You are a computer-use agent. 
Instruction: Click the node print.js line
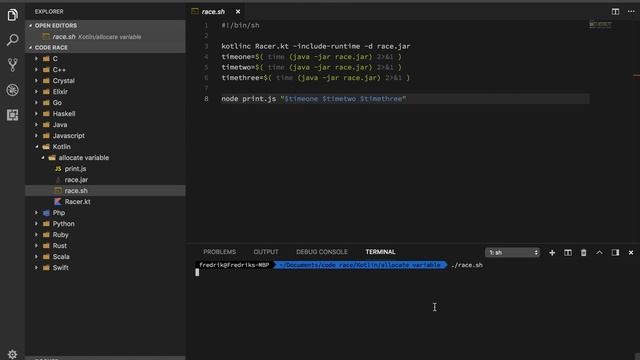click(313, 99)
